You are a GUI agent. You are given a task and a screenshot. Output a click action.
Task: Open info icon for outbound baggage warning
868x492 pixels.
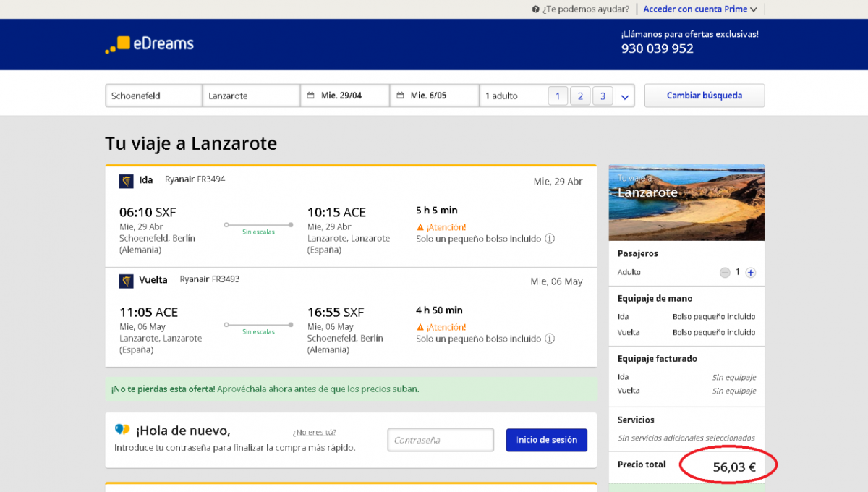click(550, 239)
